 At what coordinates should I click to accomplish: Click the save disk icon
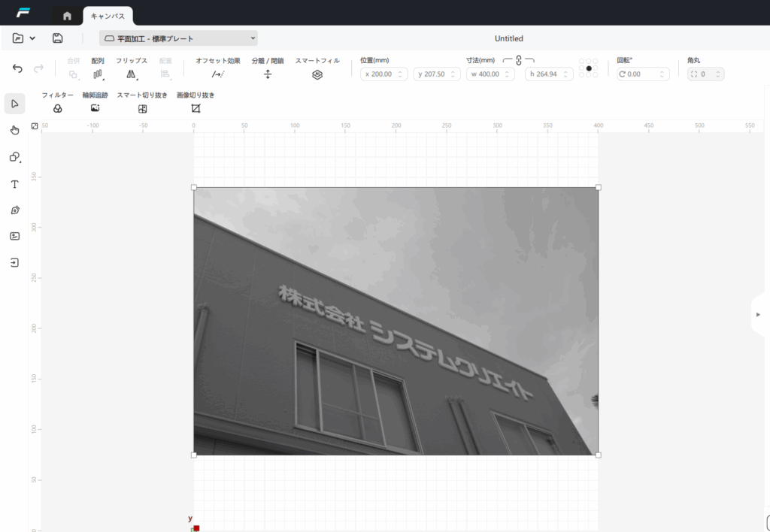point(58,38)
